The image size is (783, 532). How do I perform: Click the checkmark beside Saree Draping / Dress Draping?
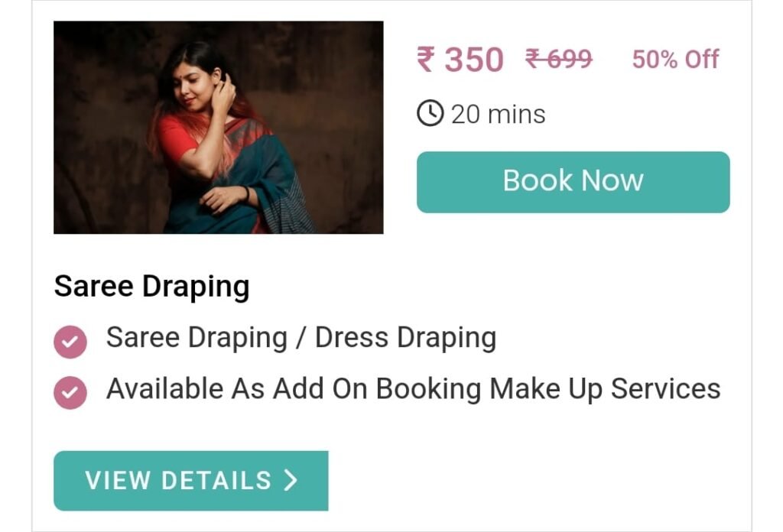70,342
